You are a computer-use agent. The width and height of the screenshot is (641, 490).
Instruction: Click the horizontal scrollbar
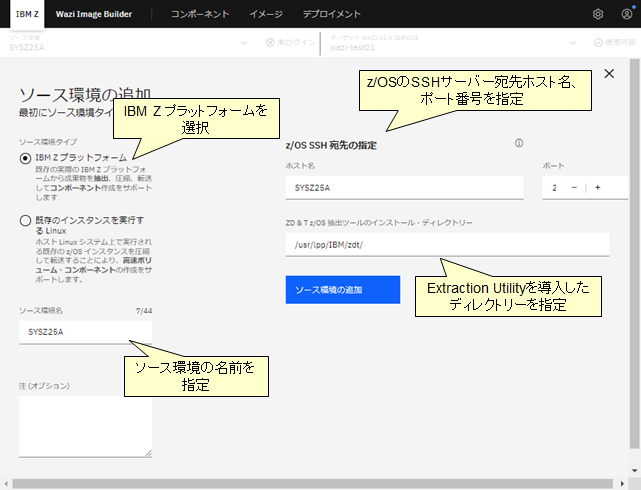pyautogui.click(x=312, y=484)
